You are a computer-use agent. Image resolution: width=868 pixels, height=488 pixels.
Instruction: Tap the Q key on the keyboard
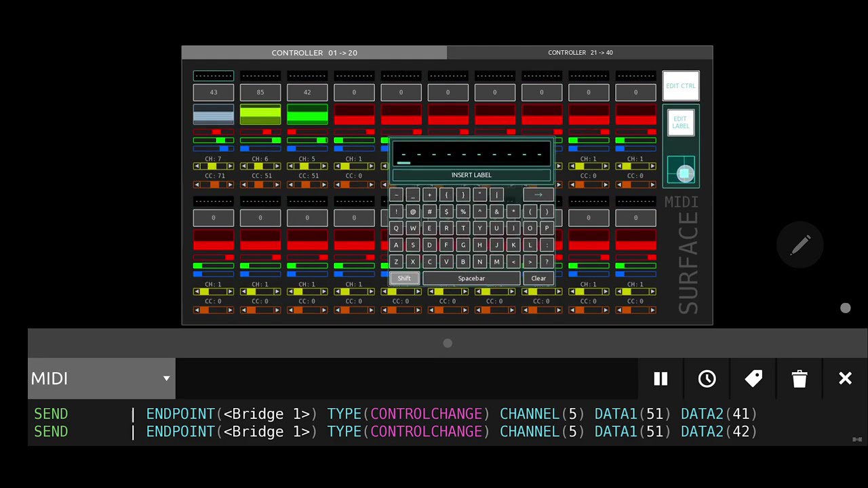point(396,228)
